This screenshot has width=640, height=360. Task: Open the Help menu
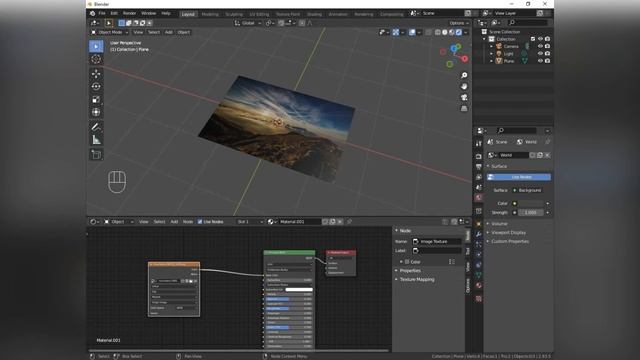[x=166, y=13]
